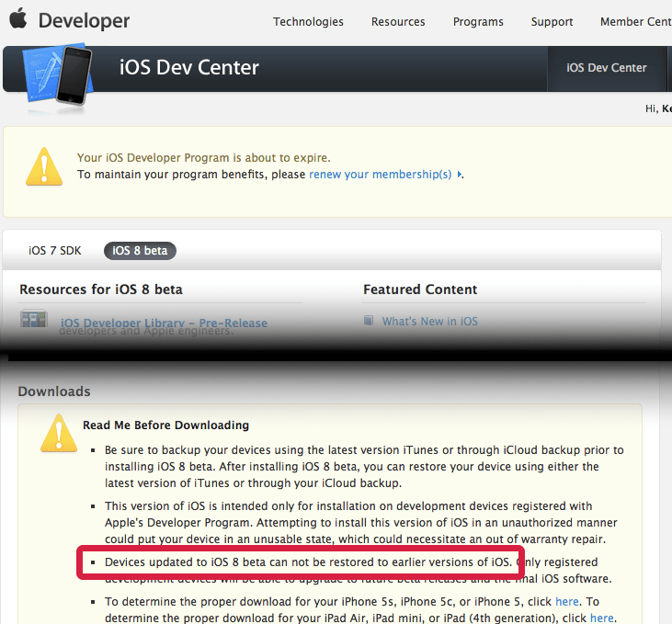
Task: Click the renew your membership(s) link
Action: click(x=381, y=175)
